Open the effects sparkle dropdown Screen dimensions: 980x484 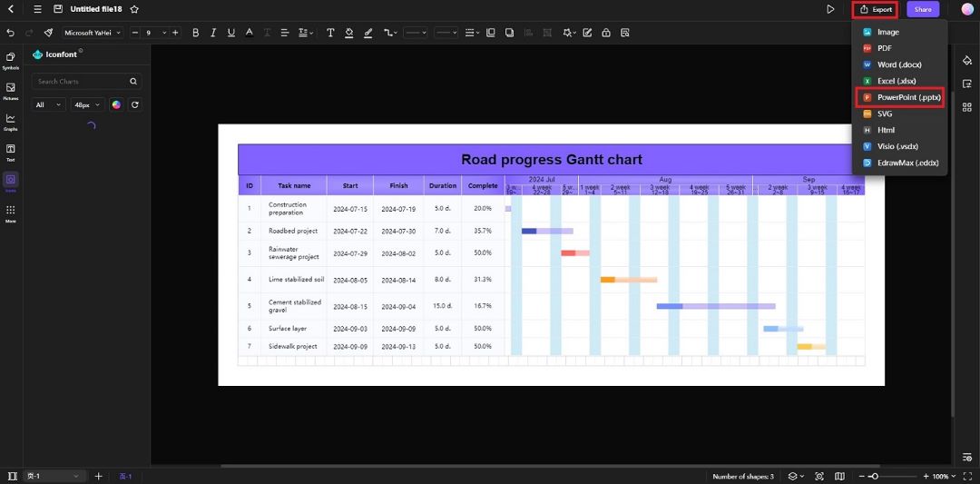click(569, 33)
